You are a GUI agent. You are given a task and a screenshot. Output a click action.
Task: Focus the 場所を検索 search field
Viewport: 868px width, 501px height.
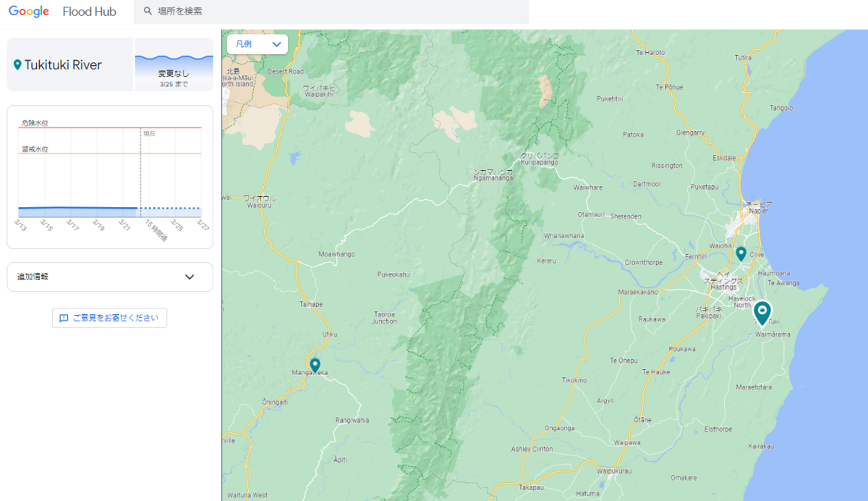pos(331,12)
